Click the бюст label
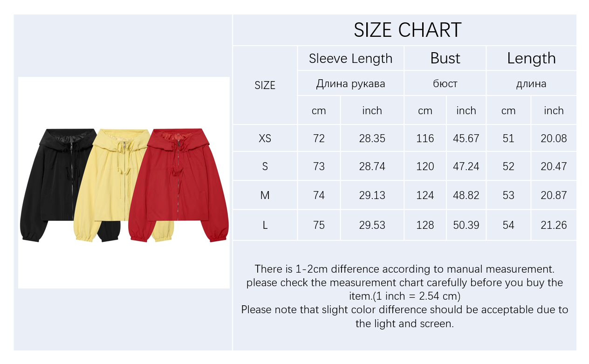Viewport: 589px width, 364px height. [x=445, y=84]
